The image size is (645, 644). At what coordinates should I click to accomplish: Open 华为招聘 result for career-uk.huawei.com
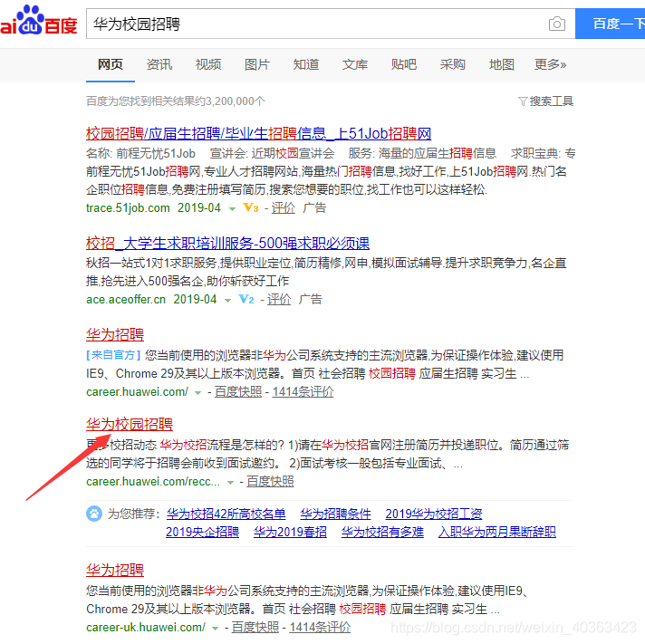115,570
